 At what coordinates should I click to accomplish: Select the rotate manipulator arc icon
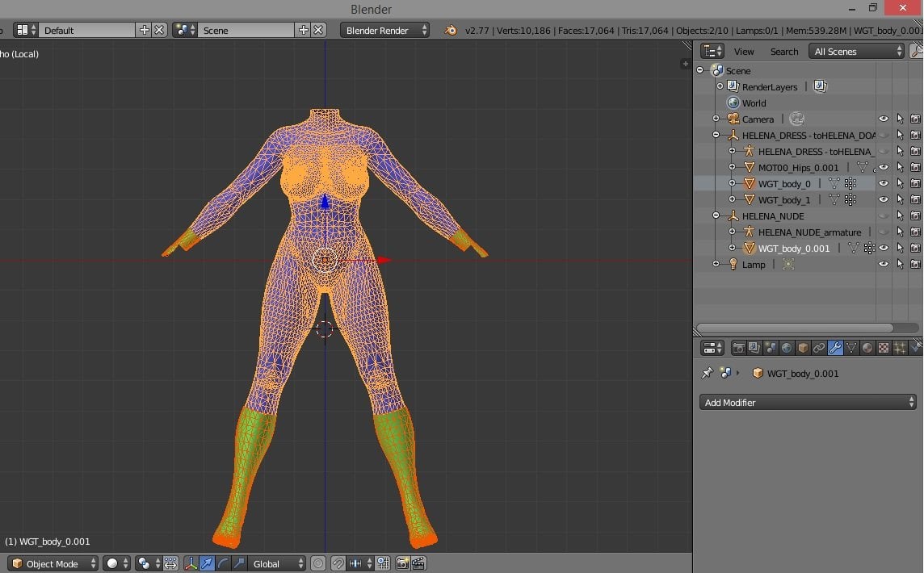pos(223,563)
